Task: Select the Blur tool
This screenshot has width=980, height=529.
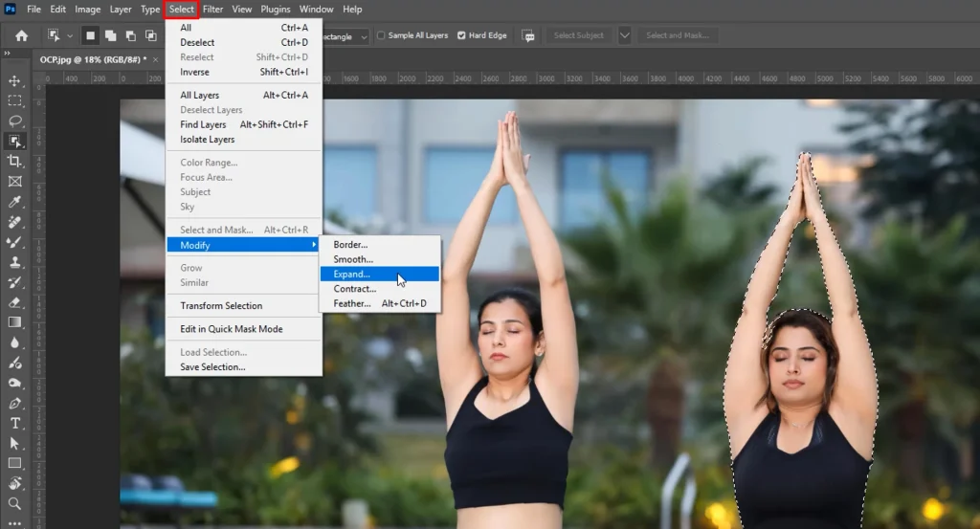Action: [x=14, y=342]
